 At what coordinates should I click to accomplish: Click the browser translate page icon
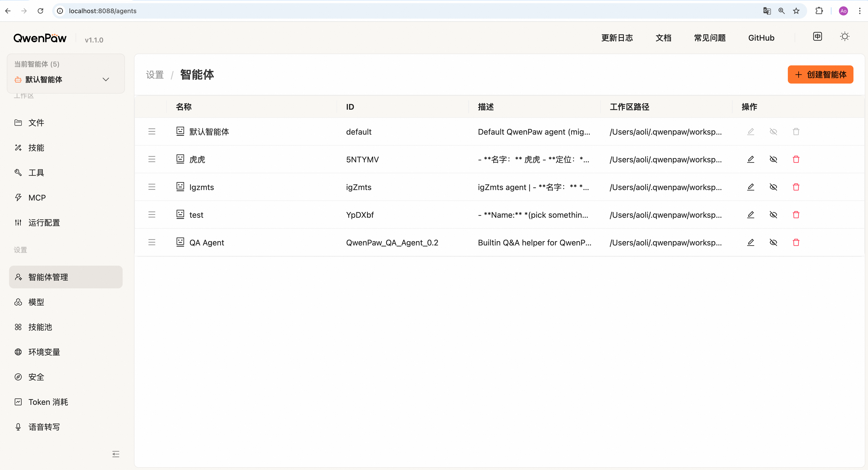pos(766,11)
